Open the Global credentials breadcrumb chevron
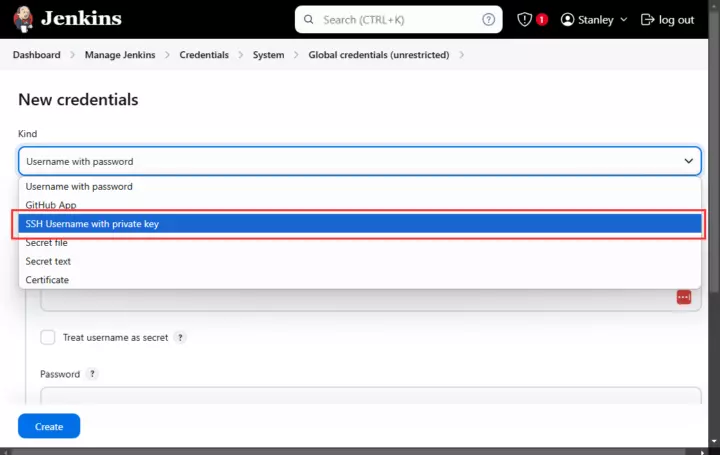The width and height of the screenshot is (720, 455). (x=461, y=55)
